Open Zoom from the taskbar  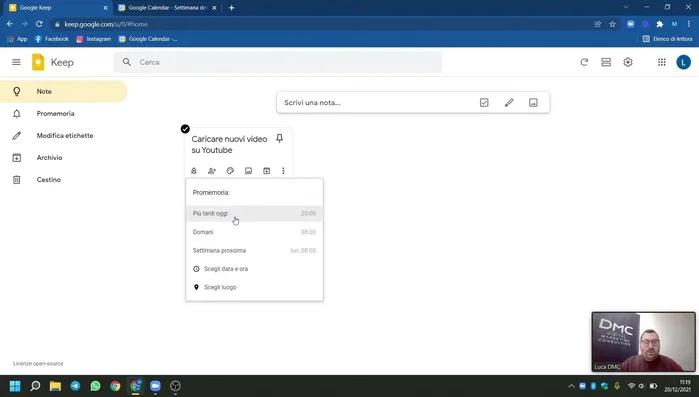tap(155, 386)
